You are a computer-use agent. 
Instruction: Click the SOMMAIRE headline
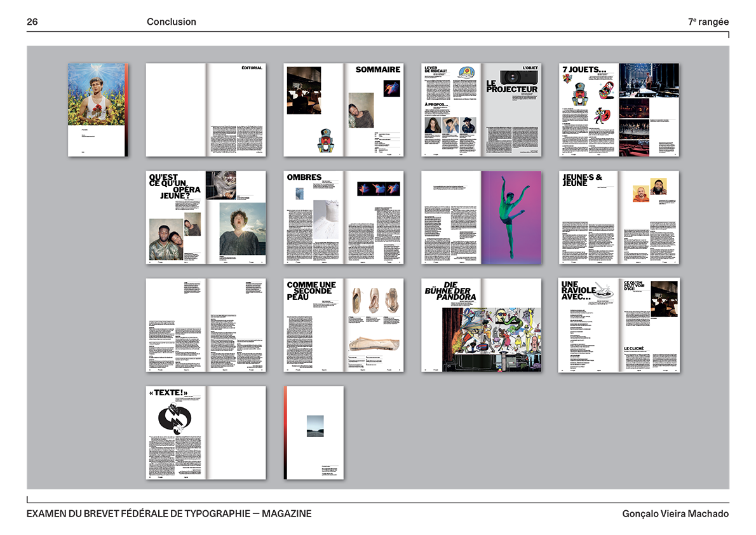(377, 69)
